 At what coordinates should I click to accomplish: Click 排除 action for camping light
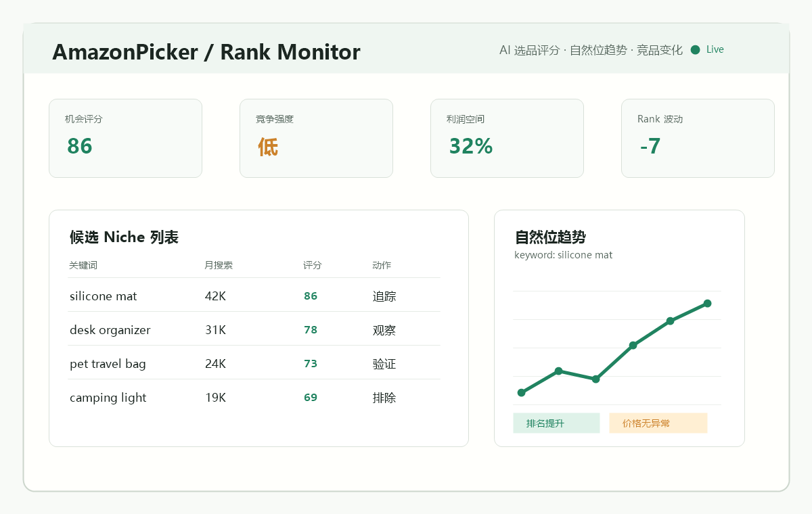coord(384,398)
